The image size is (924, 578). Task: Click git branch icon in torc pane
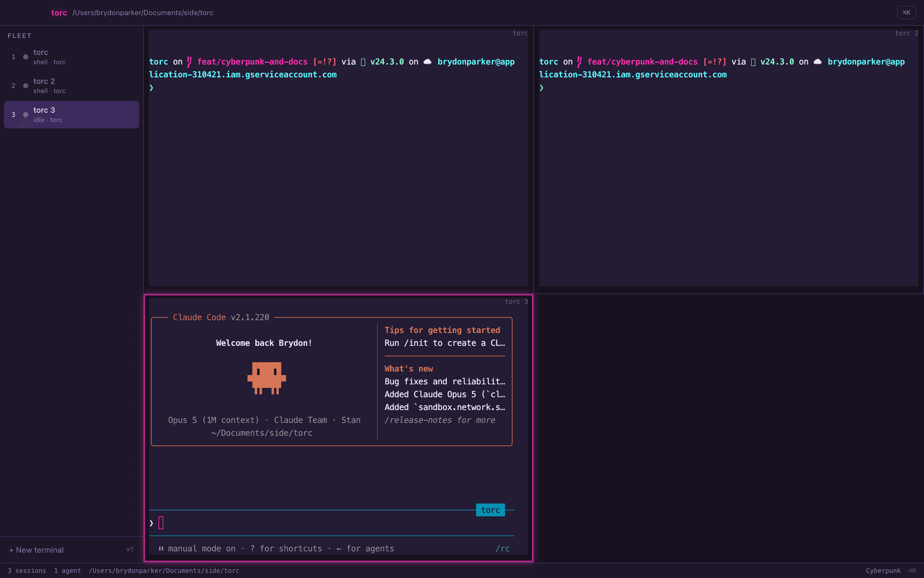pos(189,62)
